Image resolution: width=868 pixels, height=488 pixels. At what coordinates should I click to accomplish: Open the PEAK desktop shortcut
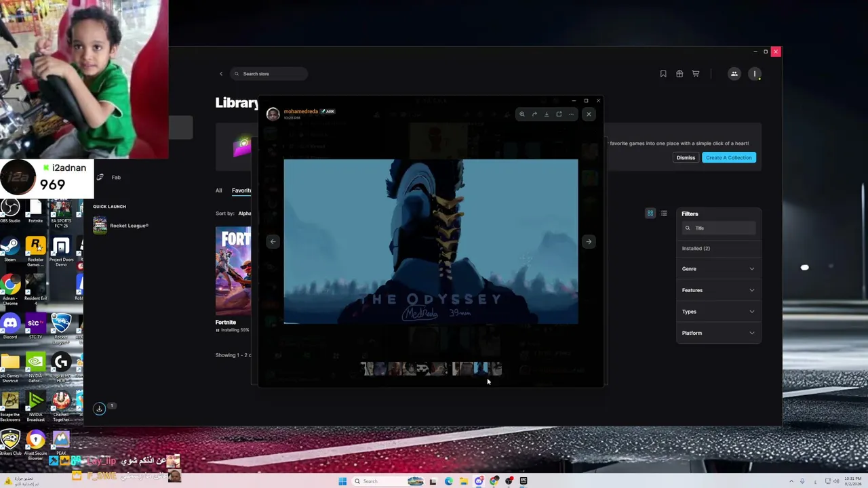[x=61, y=443]
